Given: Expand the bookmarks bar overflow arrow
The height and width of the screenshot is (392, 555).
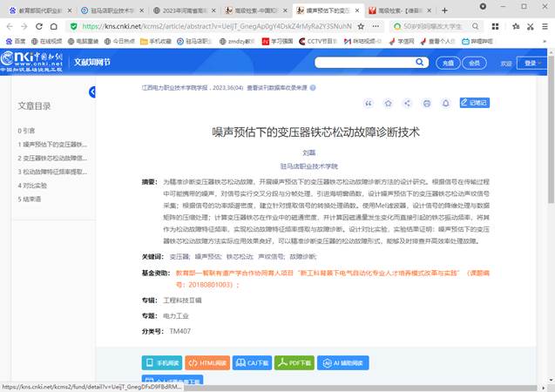Looking at the screenshot, I should tap(545, 42).
